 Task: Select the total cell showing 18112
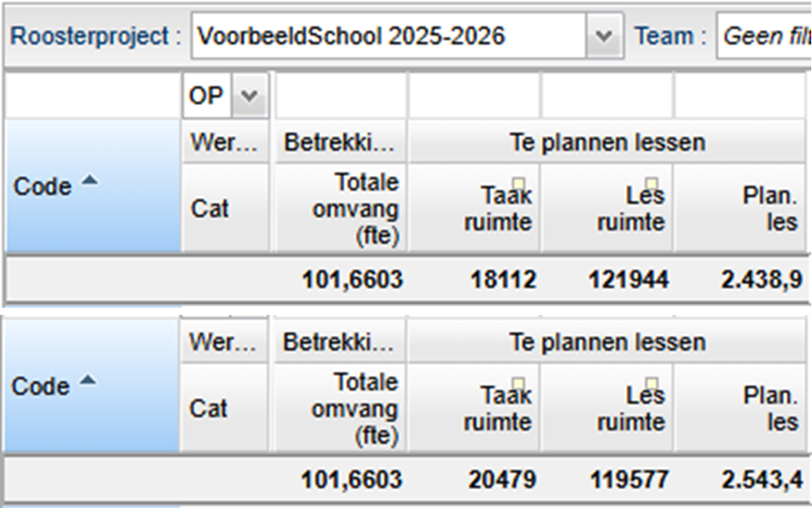pos(501,280)
